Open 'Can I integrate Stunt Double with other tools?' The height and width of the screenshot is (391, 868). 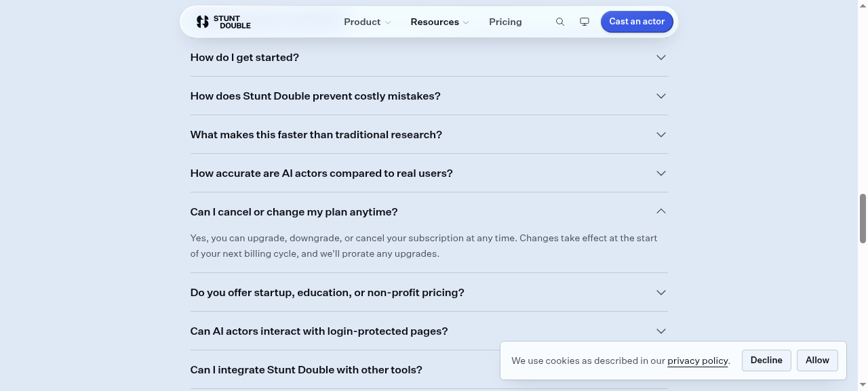[307, 370]
